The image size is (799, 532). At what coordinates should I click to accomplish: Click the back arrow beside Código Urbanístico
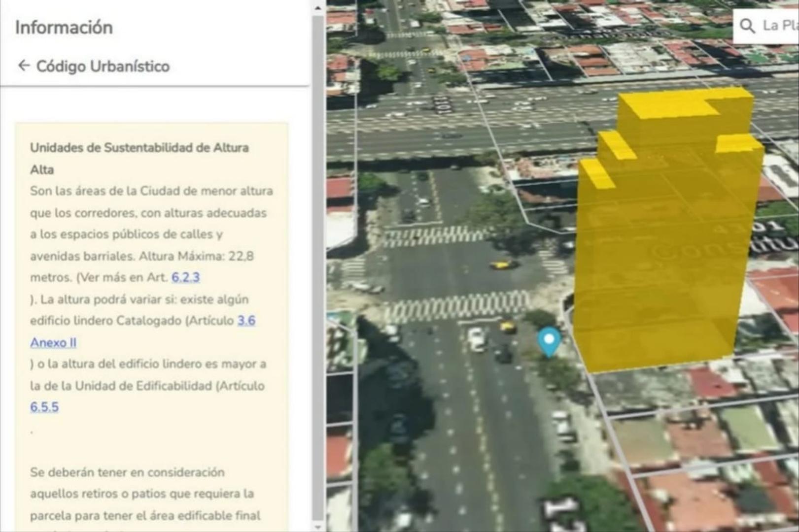(x=23, y=65)
